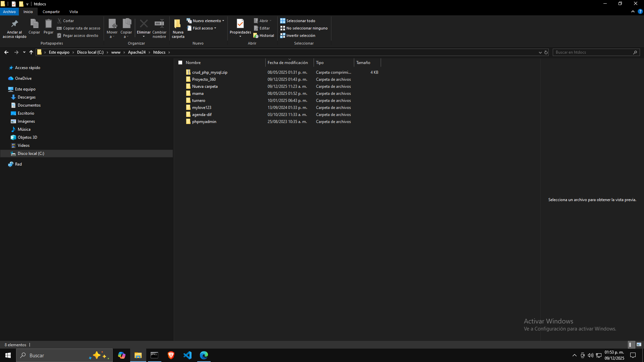Switch to details view in status bar

(631, 345)
